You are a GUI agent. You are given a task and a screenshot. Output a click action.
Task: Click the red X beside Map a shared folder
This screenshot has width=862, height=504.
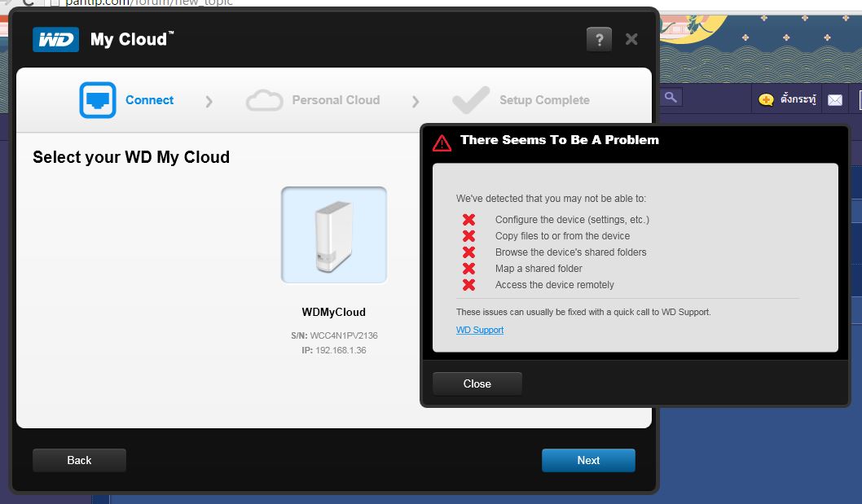tap(469, 269)
